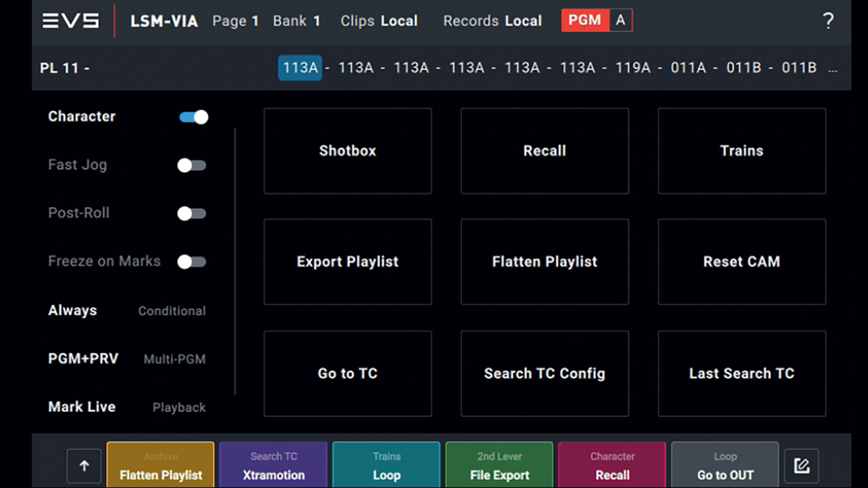Turn on Post-Roll toggle
The image size is (868, 488).
[192, 213]
